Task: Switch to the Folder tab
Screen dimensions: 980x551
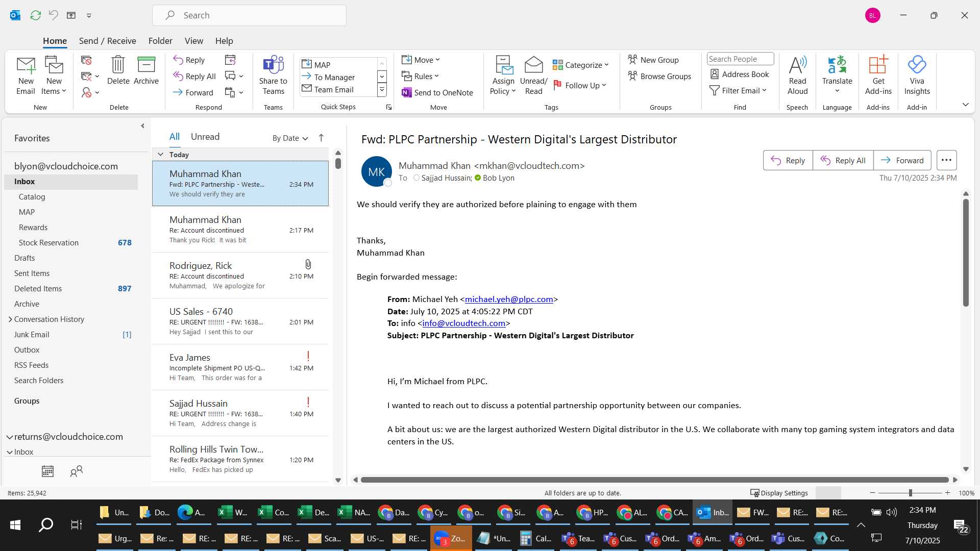Action: (x=160, y=41)
